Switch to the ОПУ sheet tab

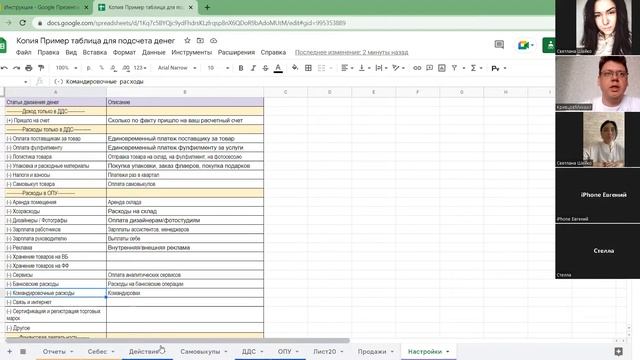[x=284, y=351]
